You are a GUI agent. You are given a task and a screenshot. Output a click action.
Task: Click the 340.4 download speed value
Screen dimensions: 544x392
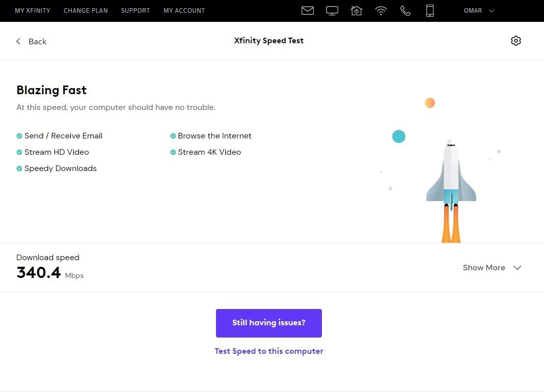(x=39, y=273)
